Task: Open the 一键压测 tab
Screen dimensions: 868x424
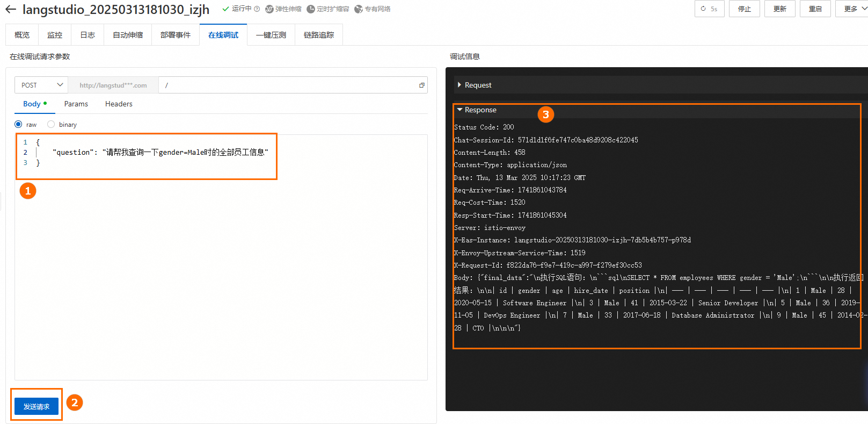Action: 271,35
